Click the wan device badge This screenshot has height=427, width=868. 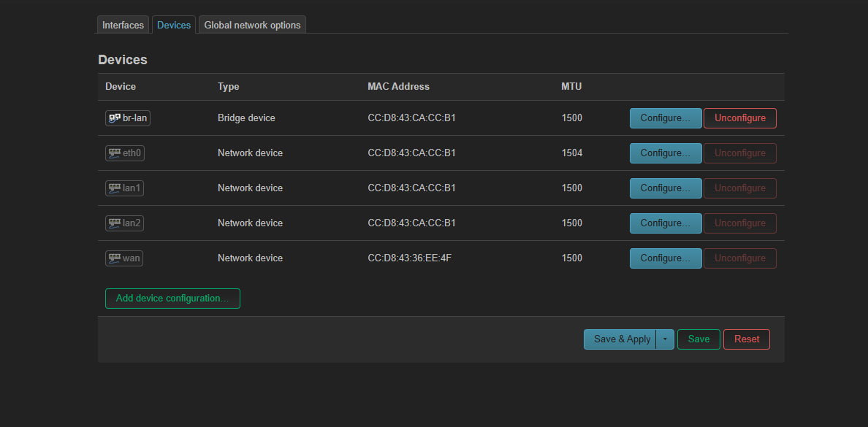(124, 258)
